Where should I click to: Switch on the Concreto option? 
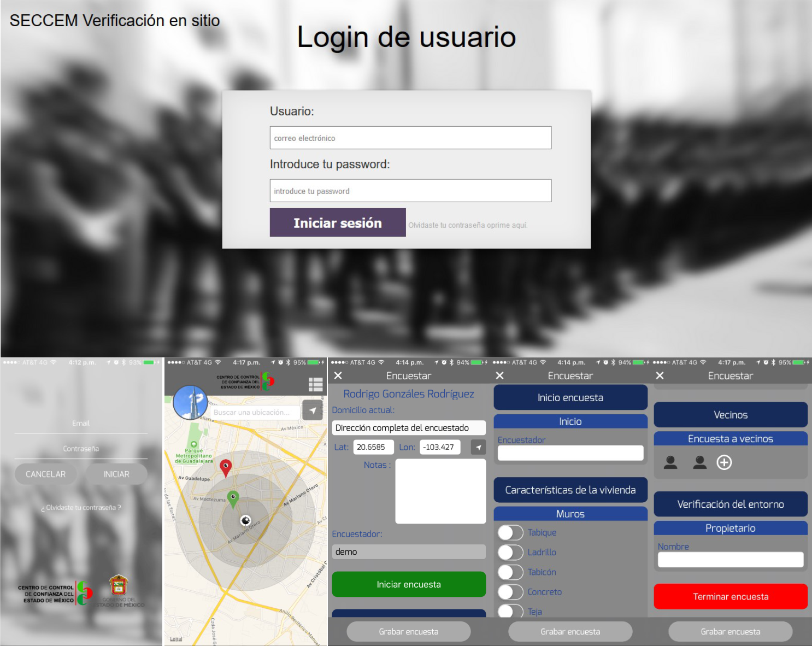(510, 592)
